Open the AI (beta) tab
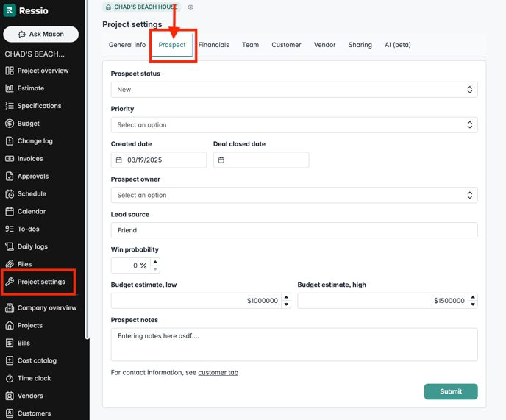Viewport: 506px width, 420px height. (x=397, y=45)
